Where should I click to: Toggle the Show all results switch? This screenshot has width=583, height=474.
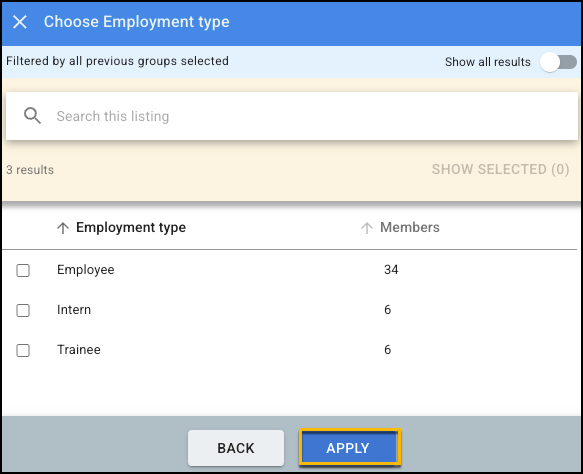558,62
